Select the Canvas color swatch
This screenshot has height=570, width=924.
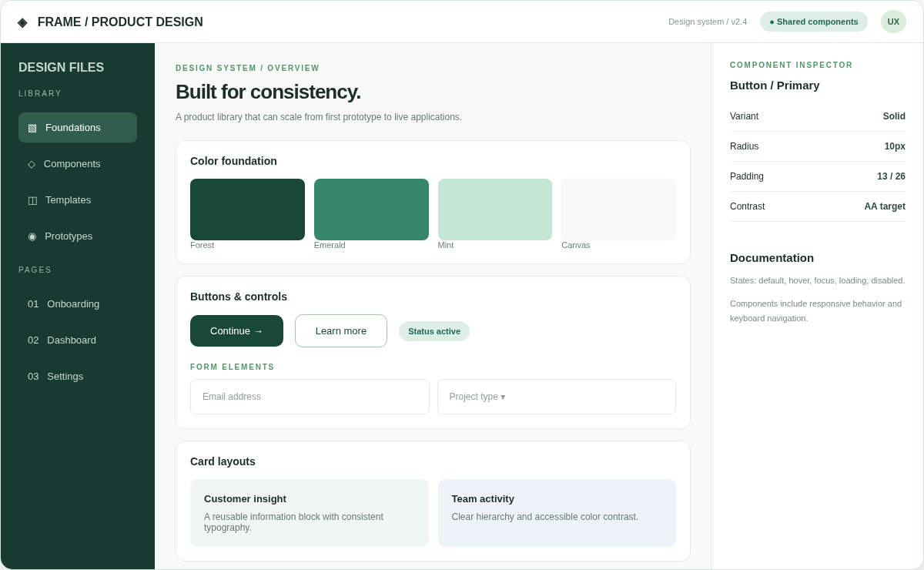coord(618,210)
